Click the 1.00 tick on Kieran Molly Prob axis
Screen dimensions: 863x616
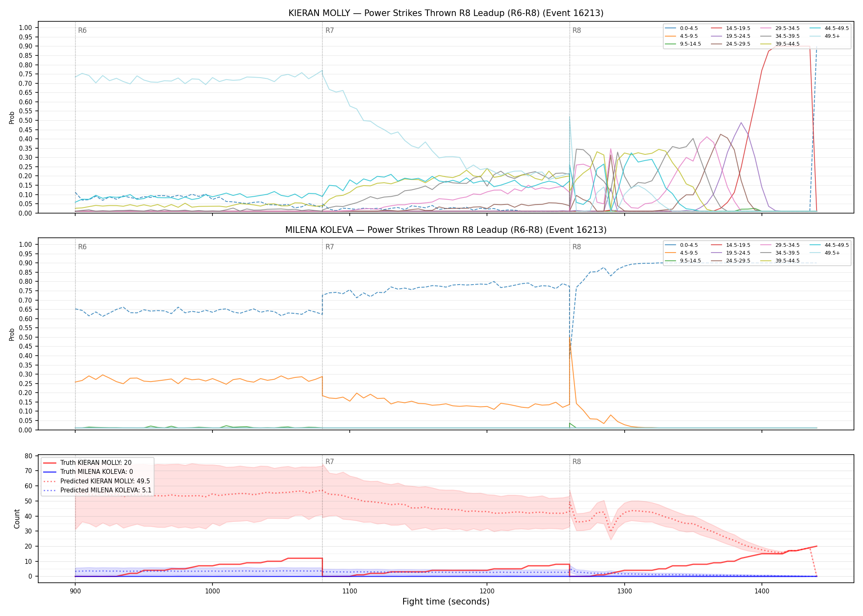coord(25,28)
